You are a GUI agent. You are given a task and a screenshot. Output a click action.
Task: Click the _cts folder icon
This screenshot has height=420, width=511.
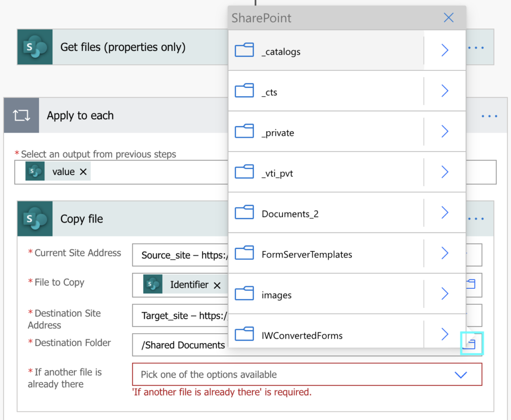point(244,91)
